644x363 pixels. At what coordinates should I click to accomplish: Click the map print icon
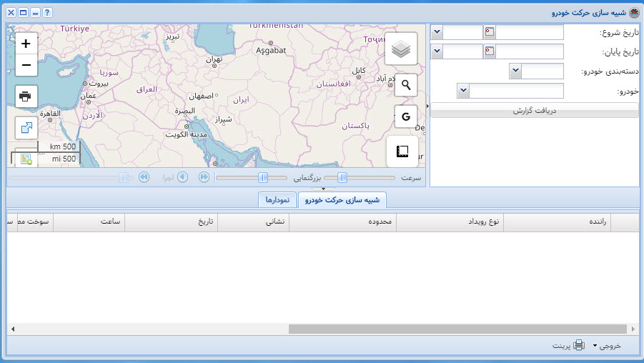[26, 96]
